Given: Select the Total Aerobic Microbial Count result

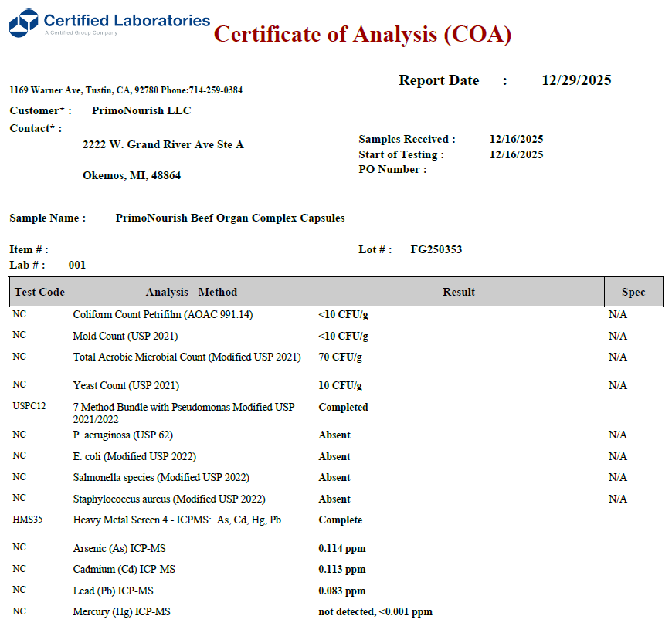Looking at the screenshot, I should 340,357.
